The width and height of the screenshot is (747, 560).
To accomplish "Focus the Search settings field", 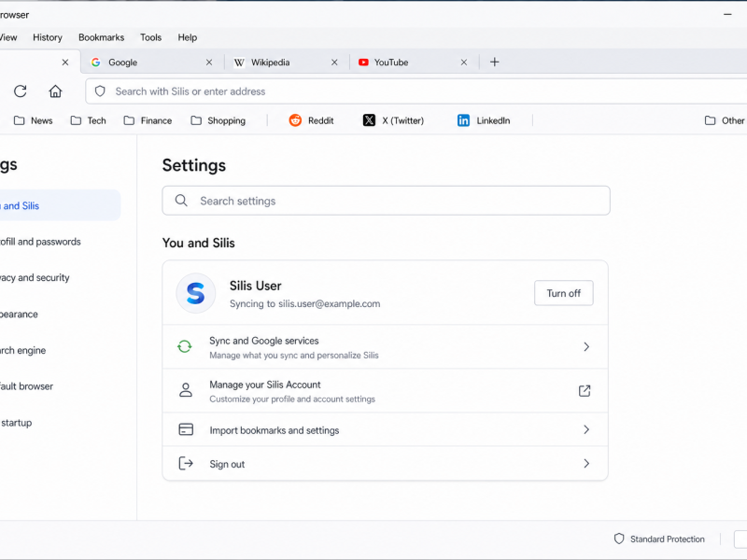I will [x=386, y=201].
